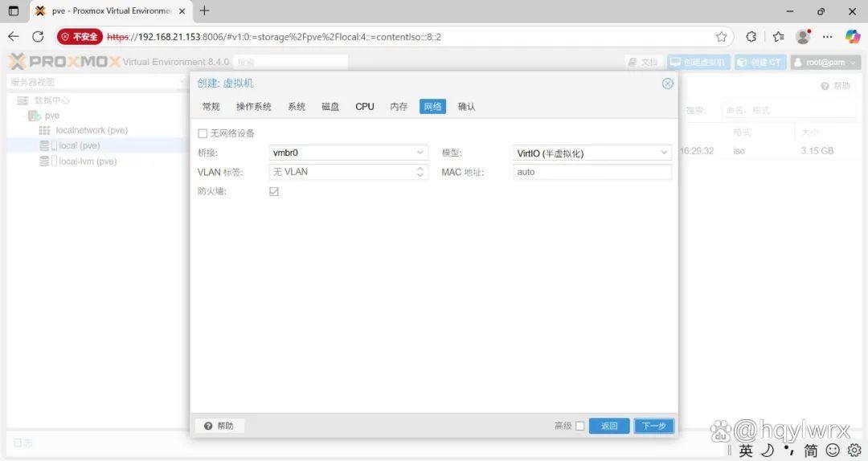Click the 不安全 security warning badge
Screen dimensions: 868x461
[x=80, y=36]
